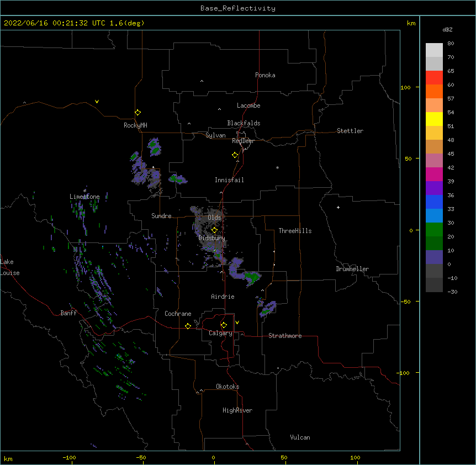
Task: Click the RockyMH label on the map
Action: 135,125
